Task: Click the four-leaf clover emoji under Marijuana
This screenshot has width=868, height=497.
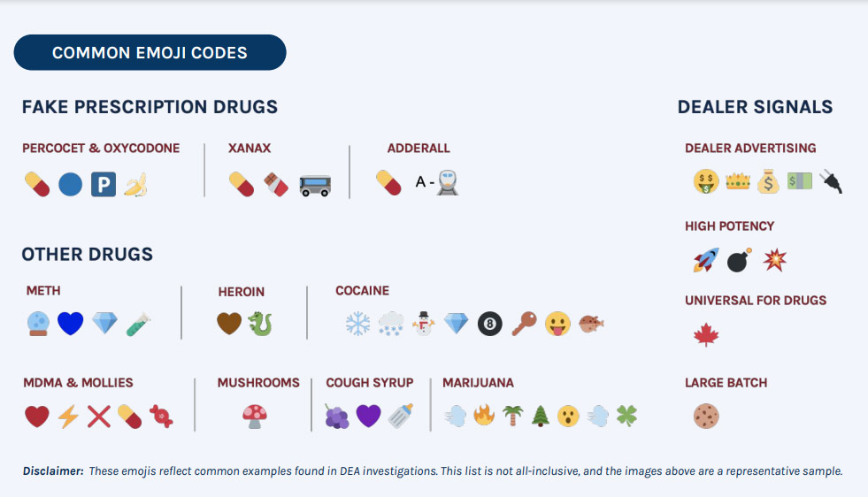Action: pyautogui.click(x=626, y=416)
